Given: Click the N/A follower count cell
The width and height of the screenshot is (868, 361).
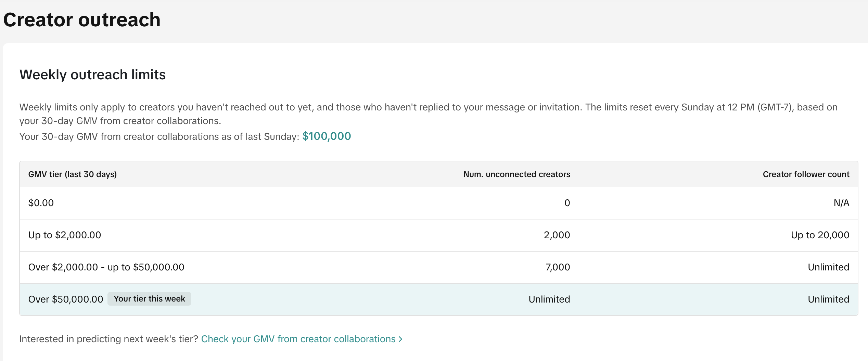Looking at the screenshot, I should (x=841, y=203).
